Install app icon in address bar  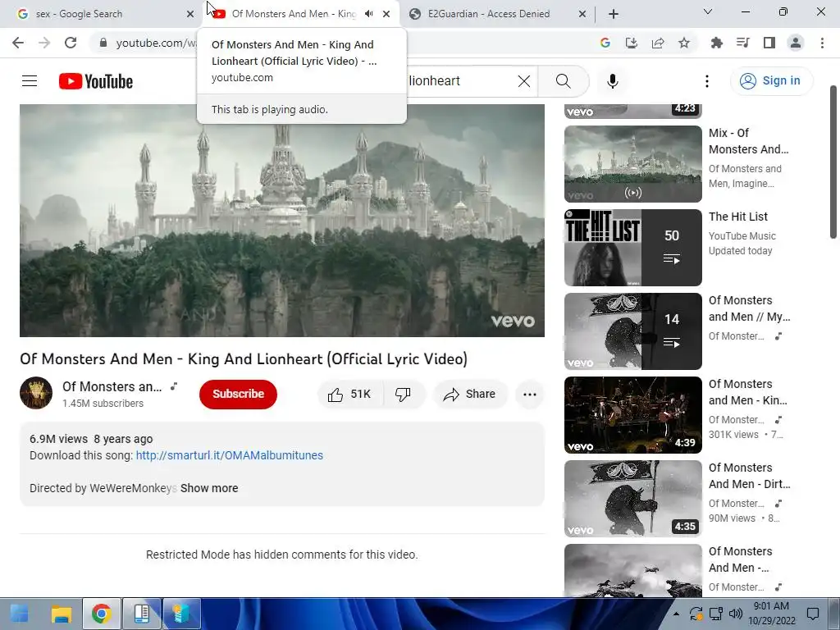(x=632, y=43)
